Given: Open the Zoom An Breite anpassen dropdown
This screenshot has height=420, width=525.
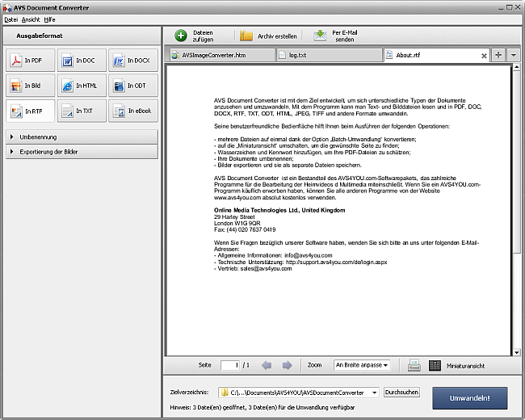Looking at the screenshot, I should 362,365.
